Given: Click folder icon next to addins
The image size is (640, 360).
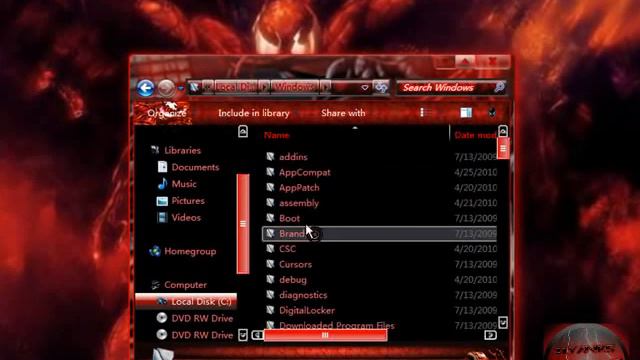Looking at the screenshot, I should tap(270, 156).
